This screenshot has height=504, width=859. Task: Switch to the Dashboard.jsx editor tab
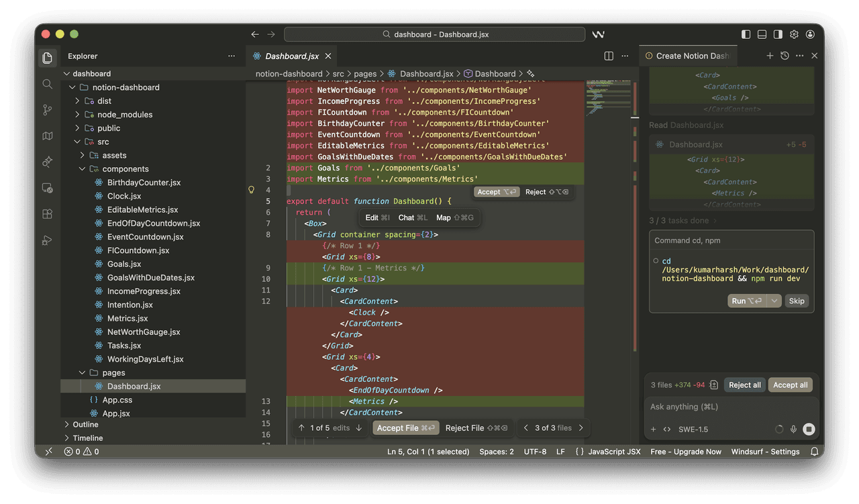pyautogui.click(x=291, y=56)
